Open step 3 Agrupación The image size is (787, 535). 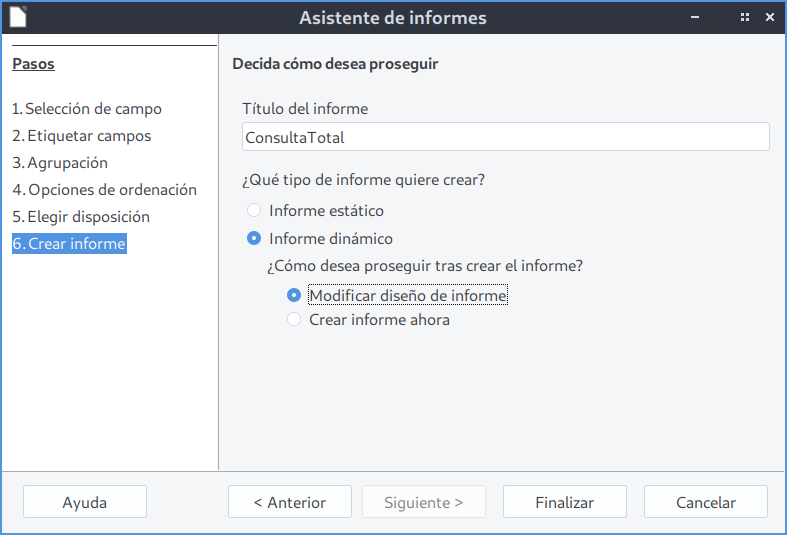tap(60, 163)
